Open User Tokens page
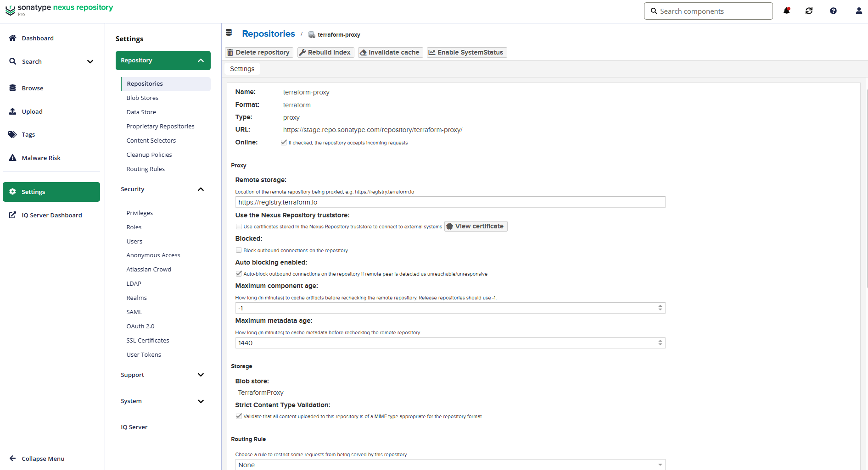 coord(144,355)
